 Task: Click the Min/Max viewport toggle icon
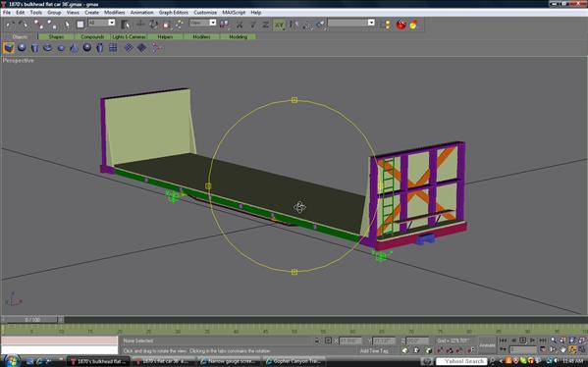pyautogui.click(x=582, y=349)
